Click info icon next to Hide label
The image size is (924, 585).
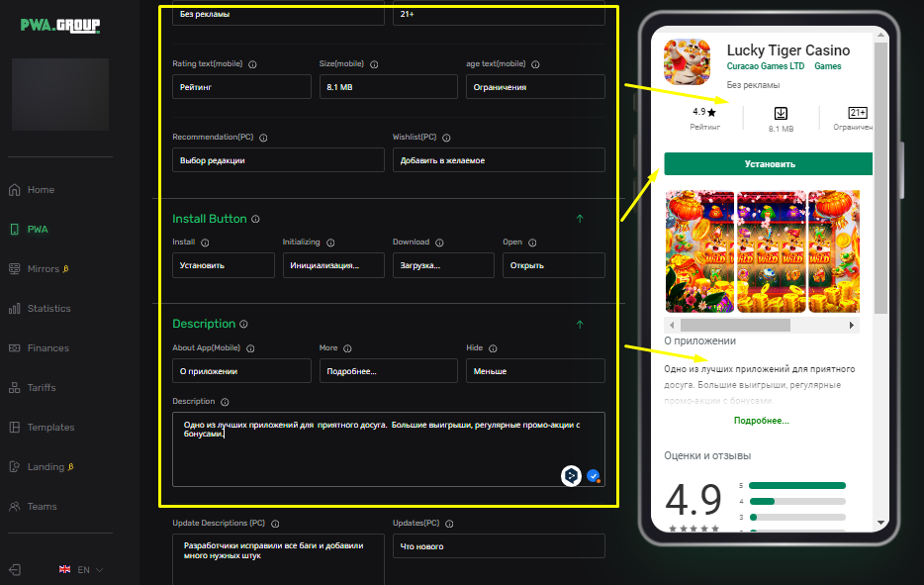[493, 348]
